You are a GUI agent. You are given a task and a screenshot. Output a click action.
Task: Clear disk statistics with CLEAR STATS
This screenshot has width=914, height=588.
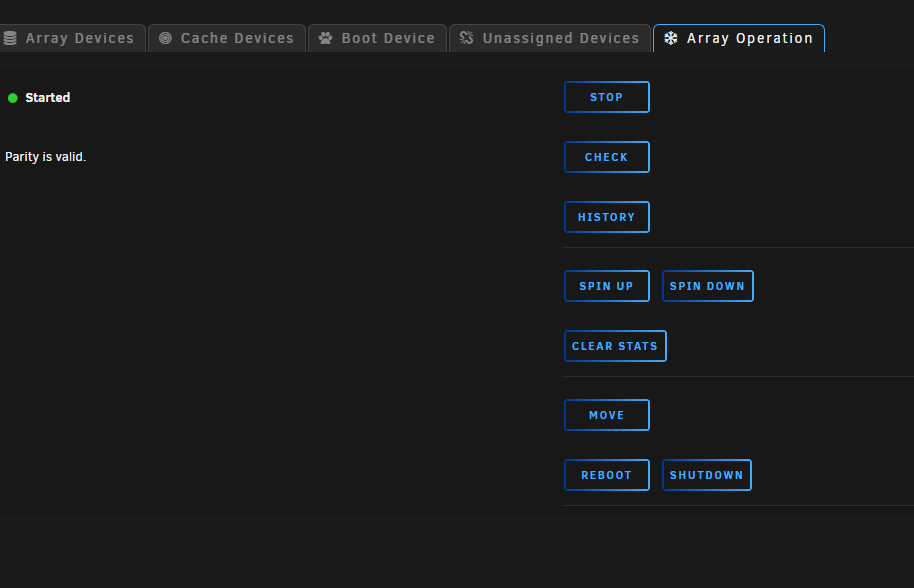pyautogui.click(x=615, y=346)
